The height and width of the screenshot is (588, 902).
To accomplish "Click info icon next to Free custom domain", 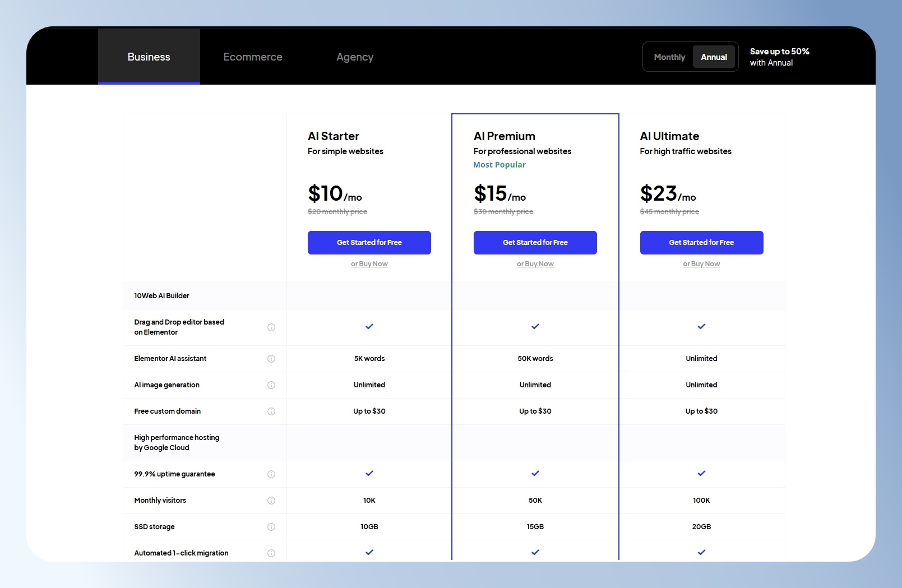I will 271,411.
